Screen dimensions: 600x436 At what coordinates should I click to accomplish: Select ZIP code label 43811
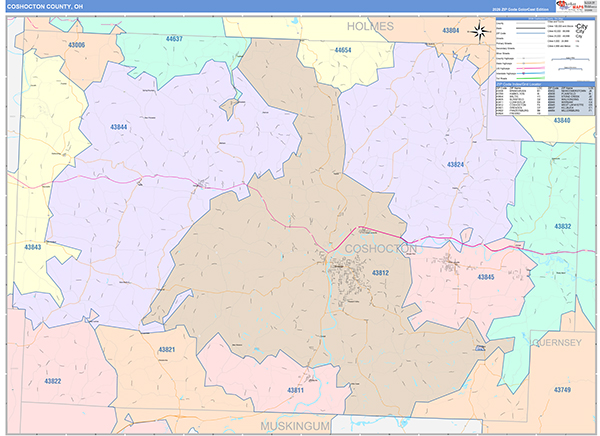(x=295, y=390)
